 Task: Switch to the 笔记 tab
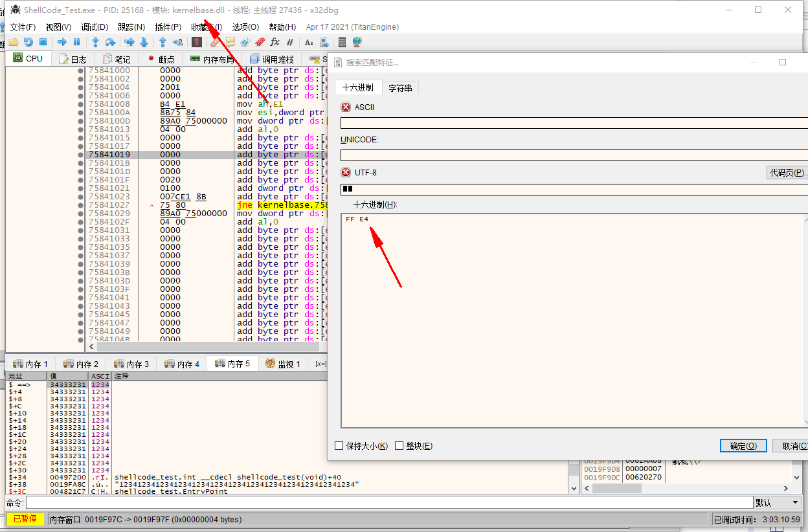click(x=117, y=59)
